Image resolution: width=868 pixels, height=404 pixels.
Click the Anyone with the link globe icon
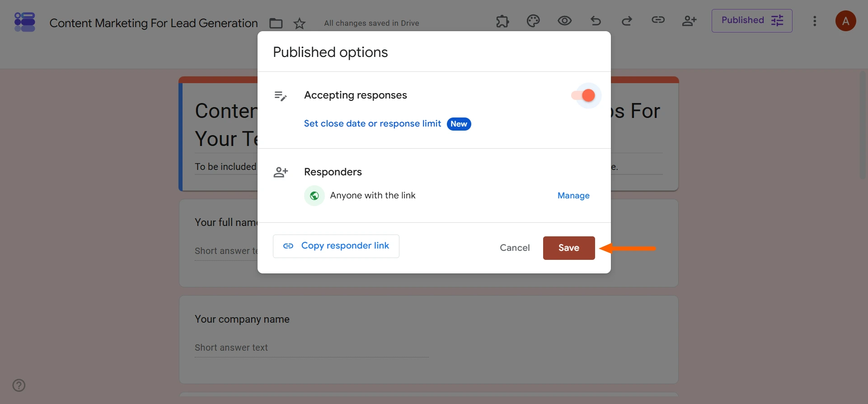click(x=314, y=196)
